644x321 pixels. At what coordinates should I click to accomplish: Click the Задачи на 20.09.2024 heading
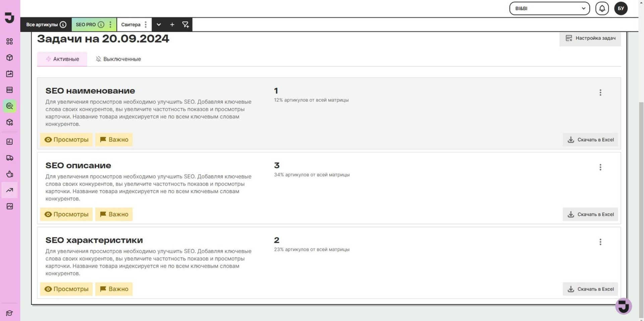tap(103, 39)
